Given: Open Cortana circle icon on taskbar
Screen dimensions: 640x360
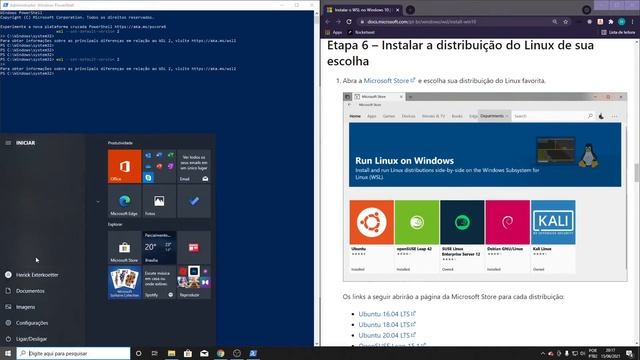Looking at the screenshot, I should click(138, 353).
